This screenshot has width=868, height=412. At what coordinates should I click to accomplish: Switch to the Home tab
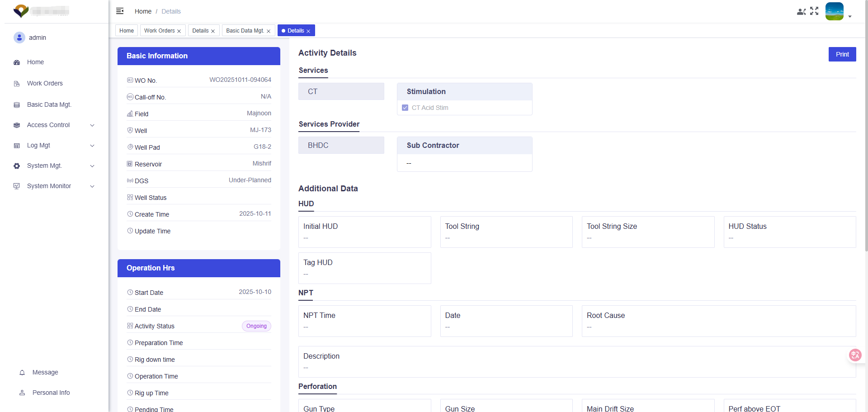pos(127,31)
